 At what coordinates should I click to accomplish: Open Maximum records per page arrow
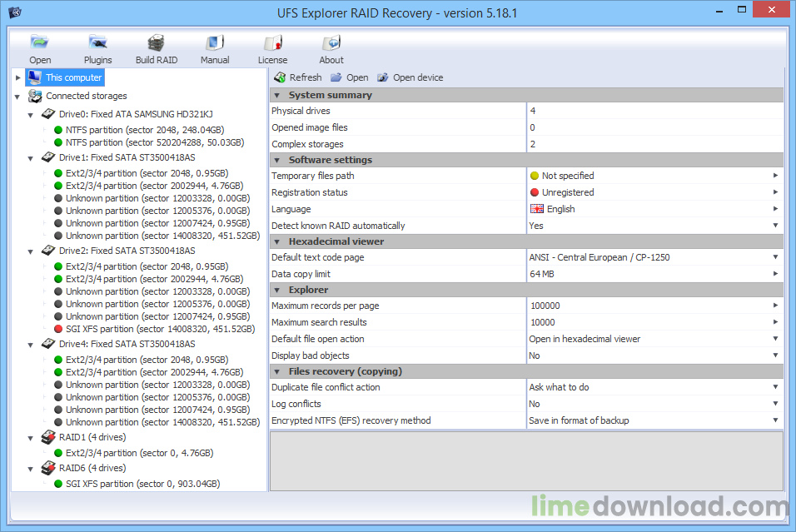[x=775, y=306]
